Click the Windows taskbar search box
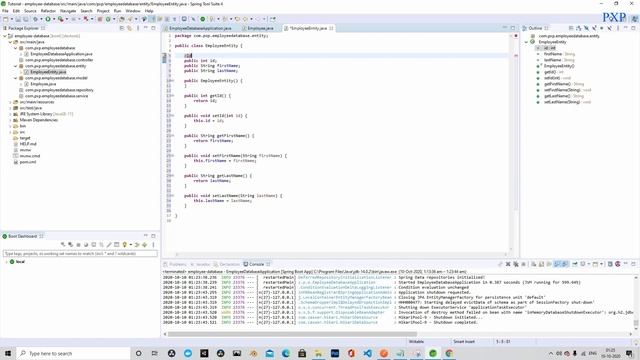Viewport: 640px width, 360px height. tap(73, 353)
